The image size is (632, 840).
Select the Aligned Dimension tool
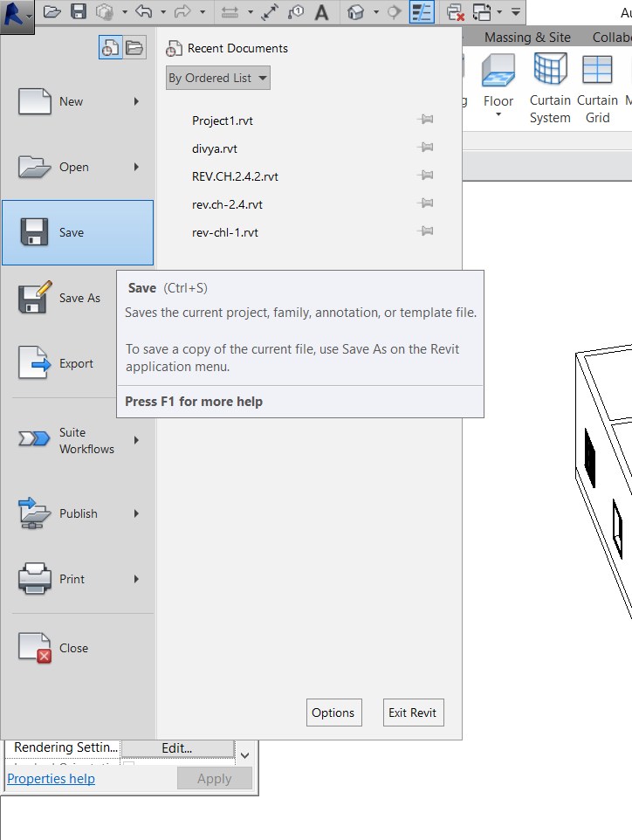pos(270,12)
